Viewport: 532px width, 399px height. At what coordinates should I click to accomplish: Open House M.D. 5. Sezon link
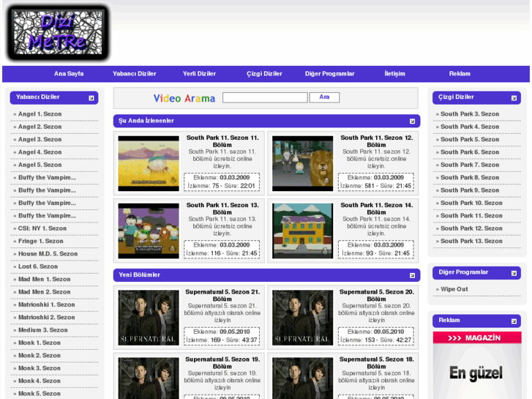click(48, 254)
